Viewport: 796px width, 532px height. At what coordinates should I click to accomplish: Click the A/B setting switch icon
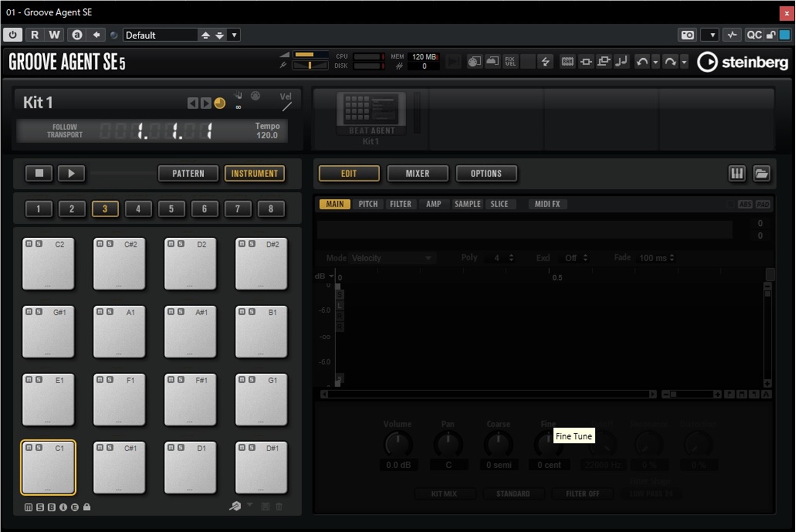[77, 34]
